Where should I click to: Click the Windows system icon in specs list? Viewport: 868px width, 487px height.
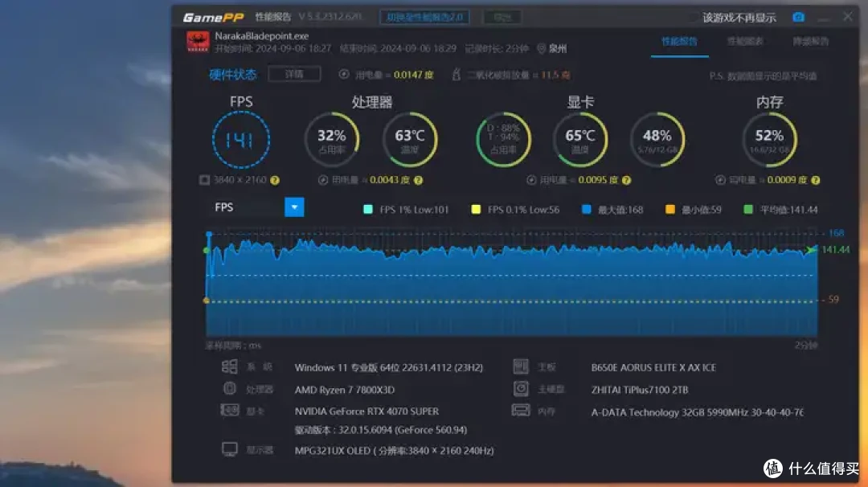229,366
